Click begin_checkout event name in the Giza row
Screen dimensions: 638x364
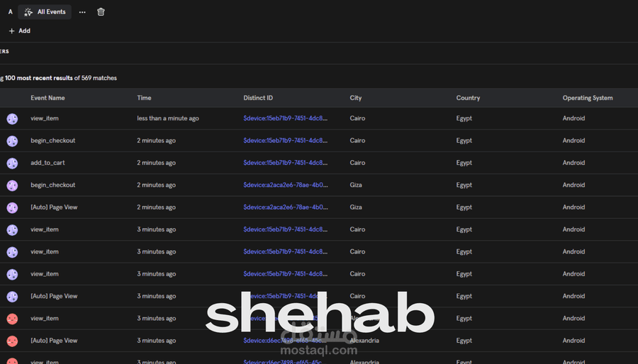pos(53,185)
